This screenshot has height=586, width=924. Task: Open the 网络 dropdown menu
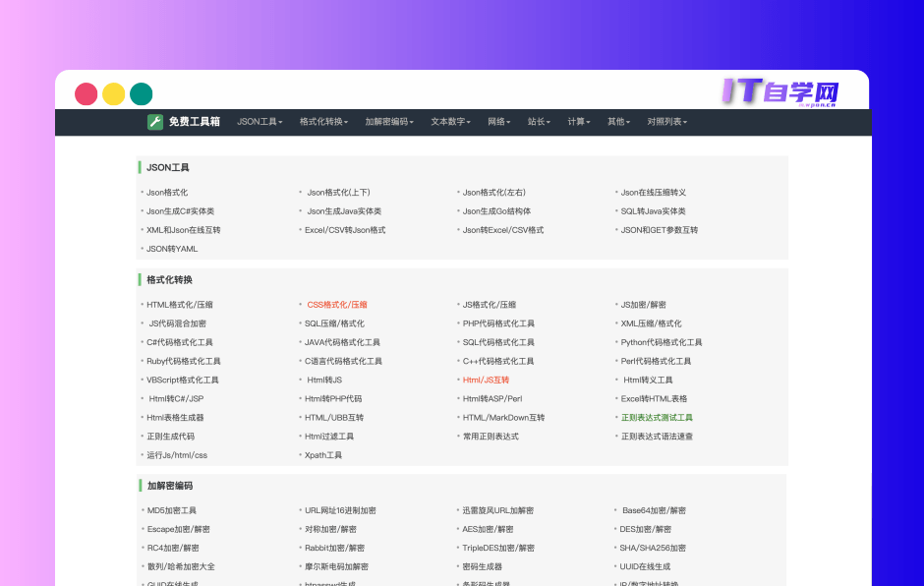[497, 122]
